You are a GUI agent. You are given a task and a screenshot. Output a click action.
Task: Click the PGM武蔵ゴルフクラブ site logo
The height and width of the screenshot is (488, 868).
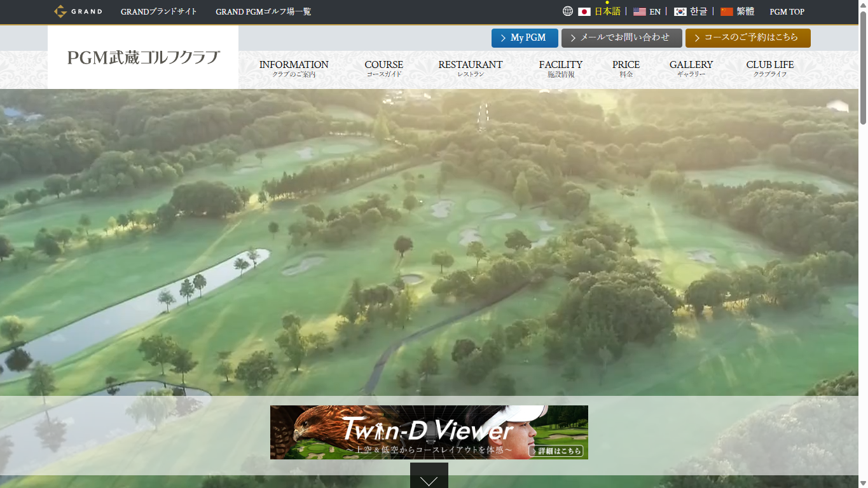(143, 57)
